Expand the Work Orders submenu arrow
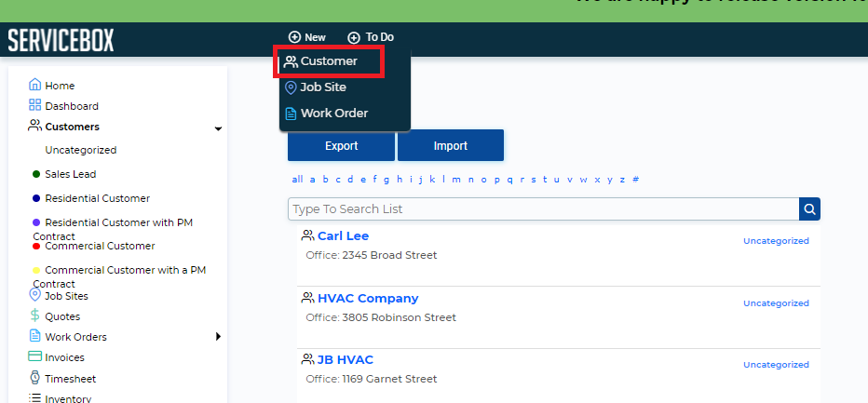The height and width of the screenshot is (403, 868). tap(218, 336)
